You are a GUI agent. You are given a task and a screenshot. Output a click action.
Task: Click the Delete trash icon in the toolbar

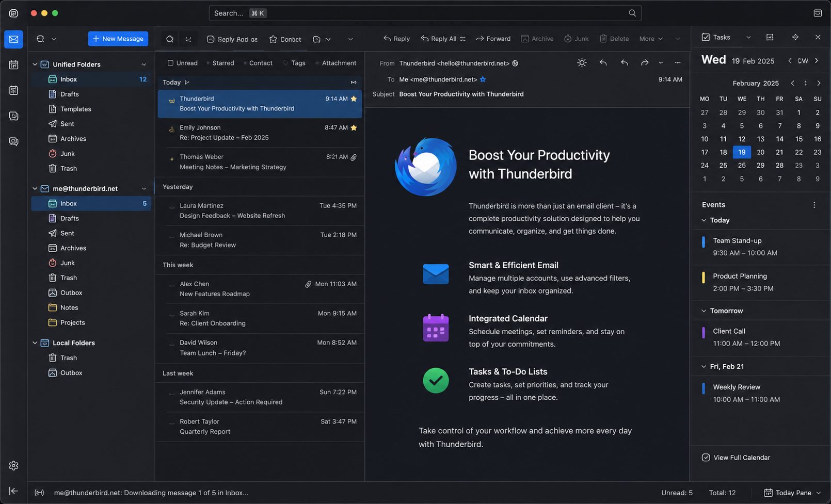pyautogui.click(x=603, y=39)
